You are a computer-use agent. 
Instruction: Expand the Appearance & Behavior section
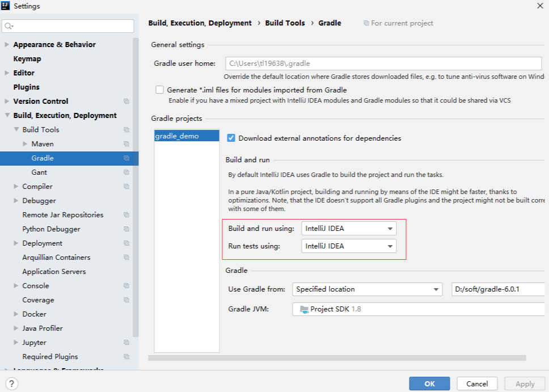coord(7,45)
